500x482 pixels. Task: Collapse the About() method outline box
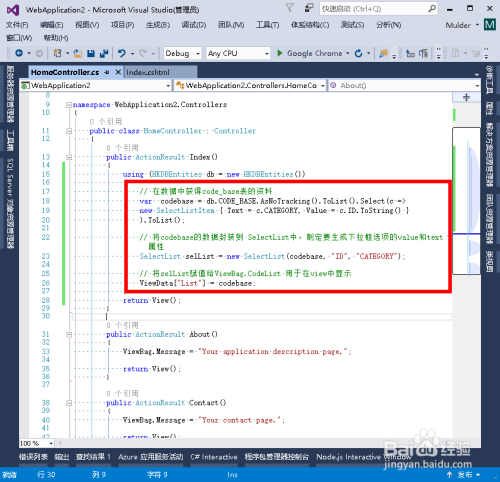pos(69,334)
